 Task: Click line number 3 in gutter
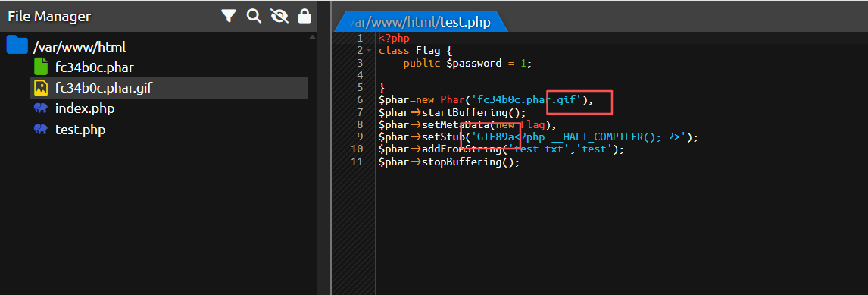click(360, 63)
